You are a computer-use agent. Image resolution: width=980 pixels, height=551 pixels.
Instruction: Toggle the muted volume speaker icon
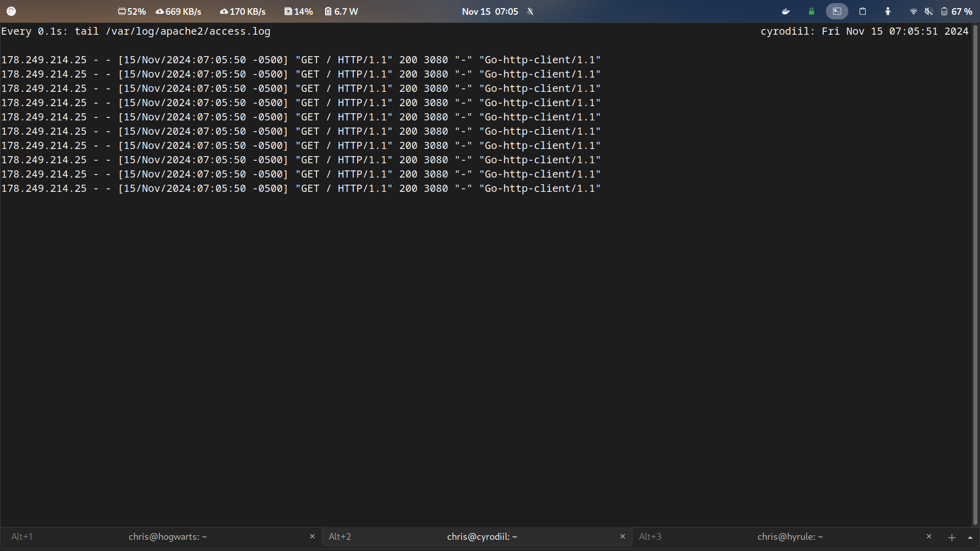928,11
